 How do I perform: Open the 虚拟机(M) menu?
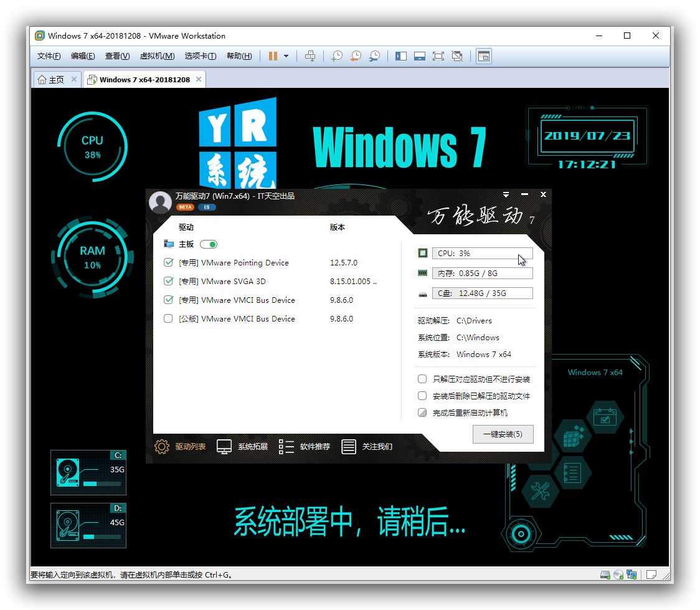pos(157,56)
